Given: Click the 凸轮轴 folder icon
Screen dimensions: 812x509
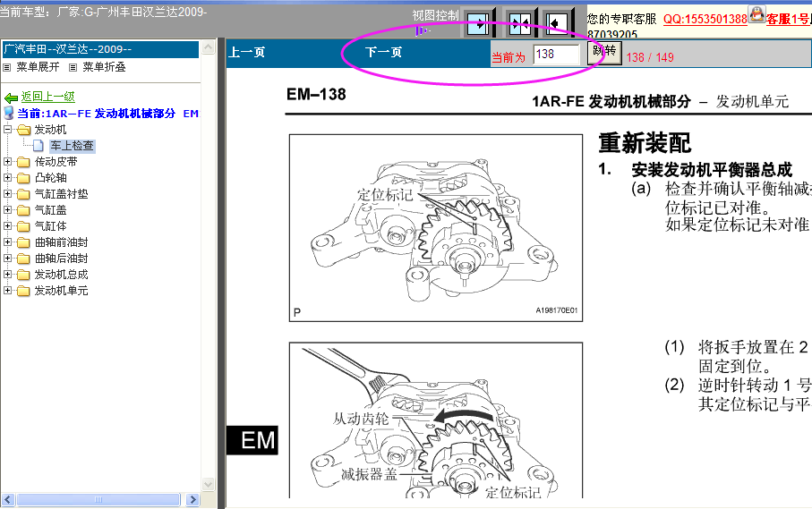Looking at the screenshot, I should click(x=23, y=178).
